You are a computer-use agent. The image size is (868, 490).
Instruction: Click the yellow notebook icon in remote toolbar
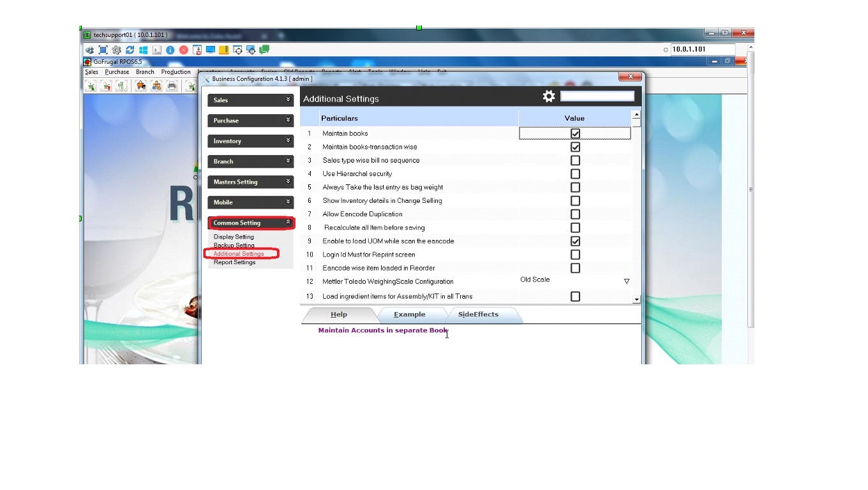coord(224,50)
